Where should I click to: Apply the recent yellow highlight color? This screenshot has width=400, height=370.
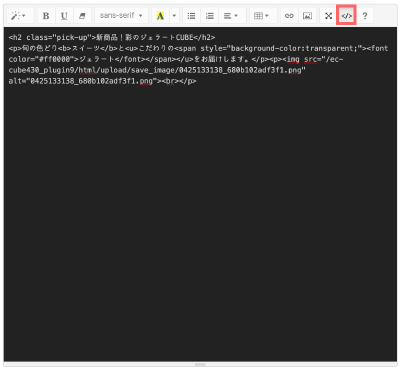pos(160,16)
